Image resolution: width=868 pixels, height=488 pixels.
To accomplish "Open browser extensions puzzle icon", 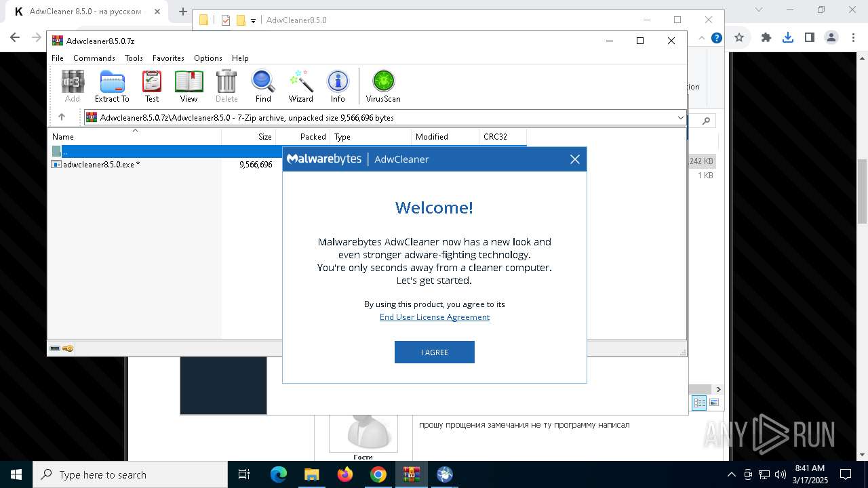I will 766,38.
